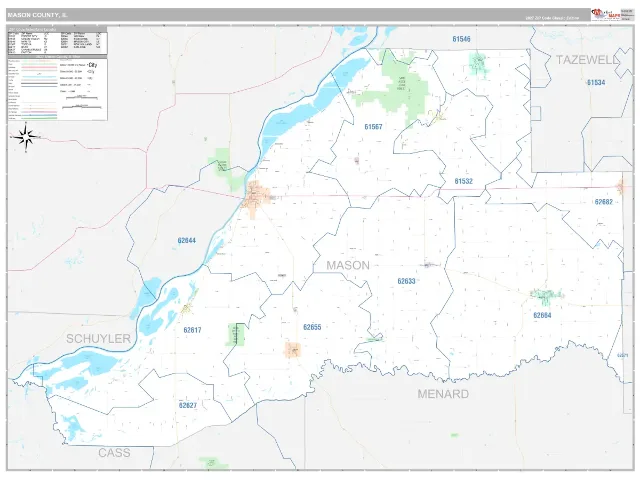Click the publisher logo in header
Image resolution: width=640 pixels, height=480 pixels.
(x=605, y=15)
